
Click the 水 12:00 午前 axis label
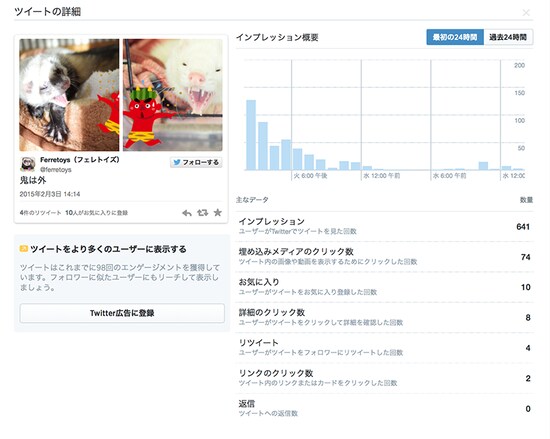point(381,176)
